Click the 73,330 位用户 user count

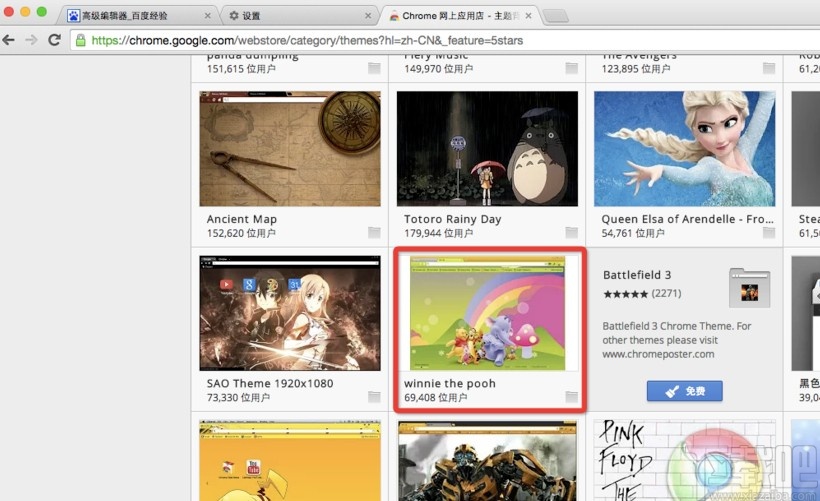pos(238,397)
